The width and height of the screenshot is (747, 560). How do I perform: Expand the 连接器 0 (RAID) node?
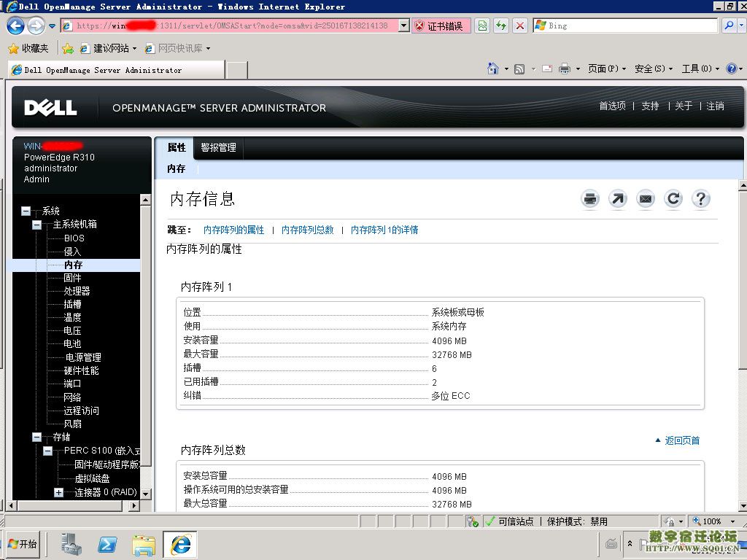point(58,492)
